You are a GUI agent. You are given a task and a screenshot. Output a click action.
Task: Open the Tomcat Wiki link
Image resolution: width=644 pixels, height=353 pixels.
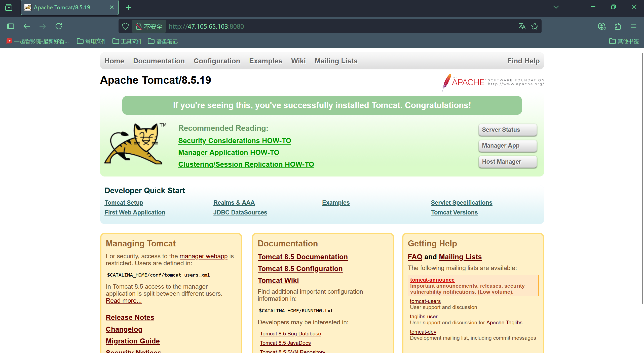click(x=278, y=280)
